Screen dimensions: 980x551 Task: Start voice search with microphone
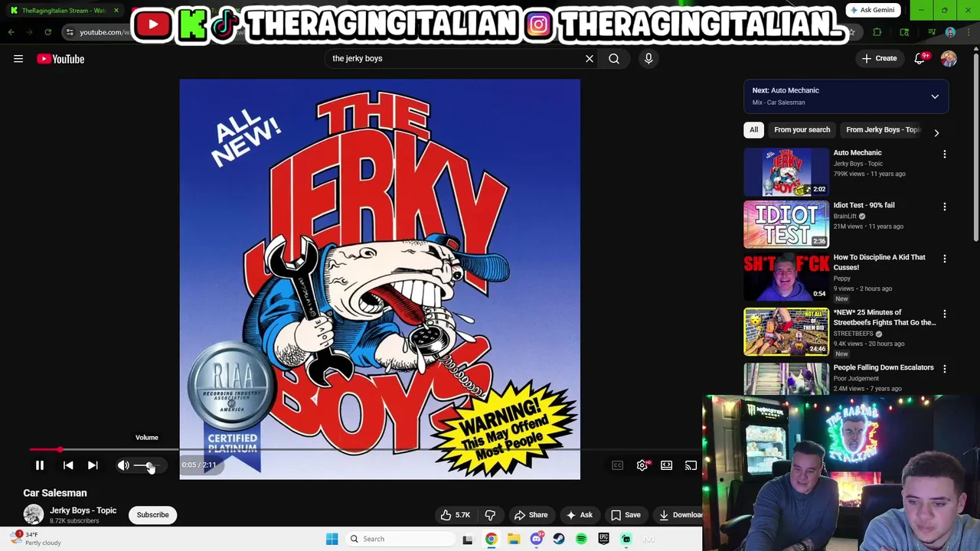[648, 58]
